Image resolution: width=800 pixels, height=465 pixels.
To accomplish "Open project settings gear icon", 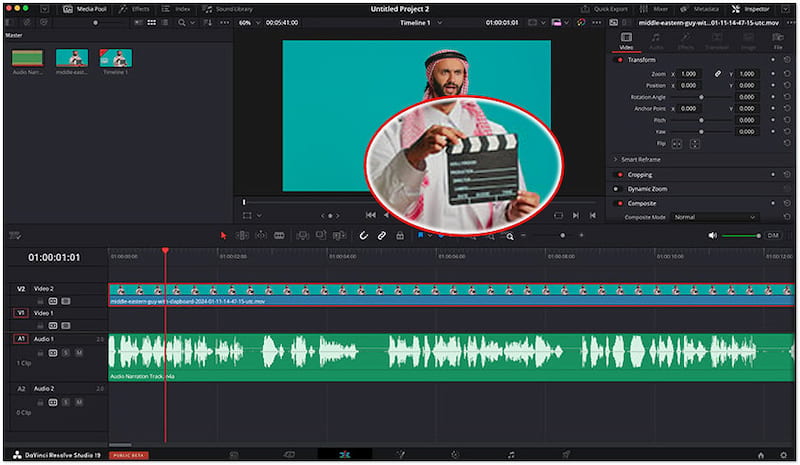I will [783, 454].
